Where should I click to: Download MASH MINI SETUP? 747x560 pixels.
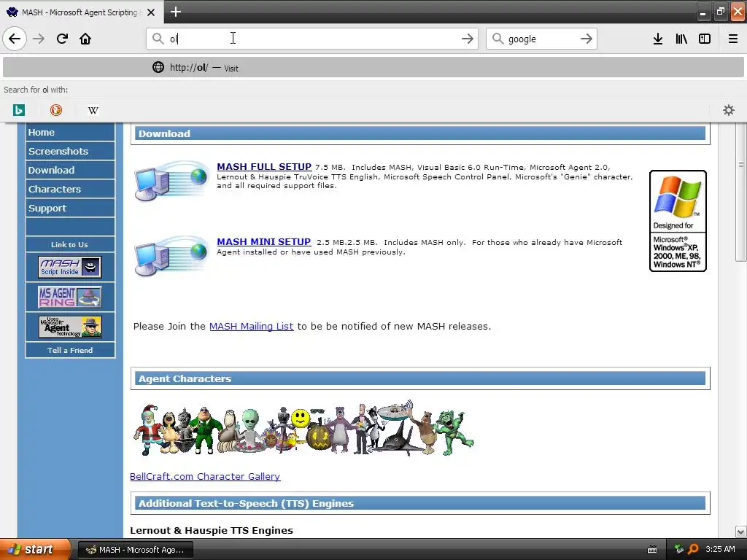point(263,242)
